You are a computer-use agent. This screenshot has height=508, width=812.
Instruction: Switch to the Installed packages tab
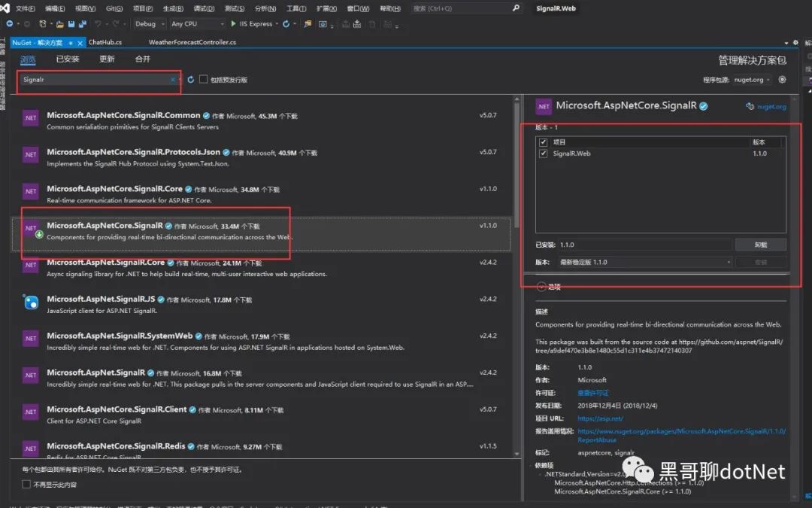coord(68,59)
